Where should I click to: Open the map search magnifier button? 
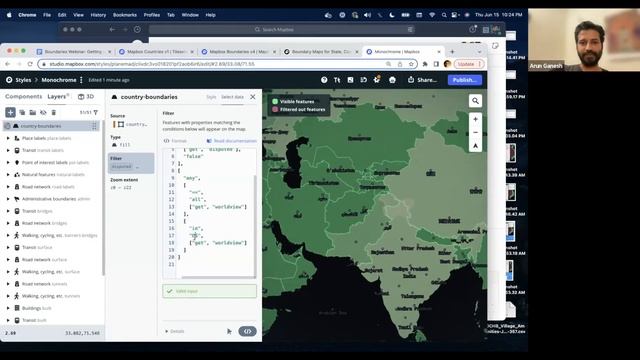point(476,101)
